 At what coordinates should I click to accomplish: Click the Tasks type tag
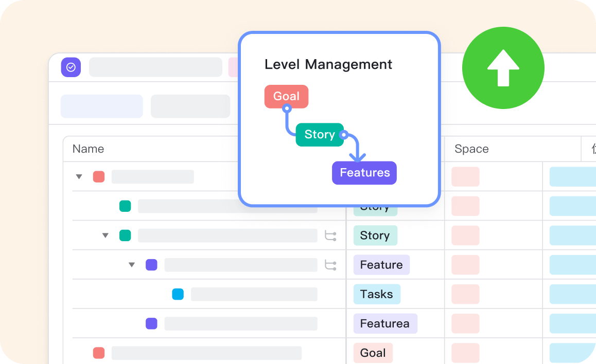[376, 295]
